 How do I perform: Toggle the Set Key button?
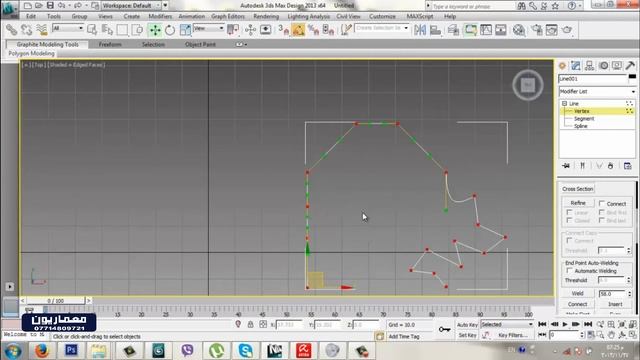467,335
